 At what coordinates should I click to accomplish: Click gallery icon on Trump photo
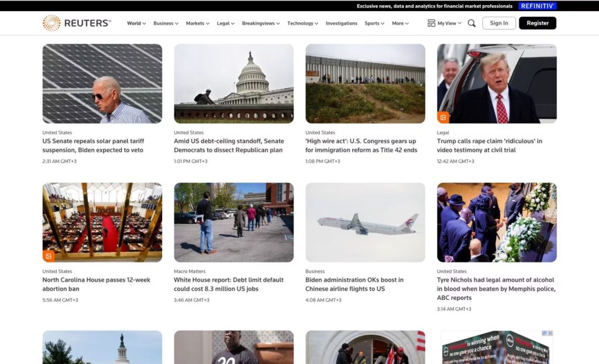click(443, 117)
